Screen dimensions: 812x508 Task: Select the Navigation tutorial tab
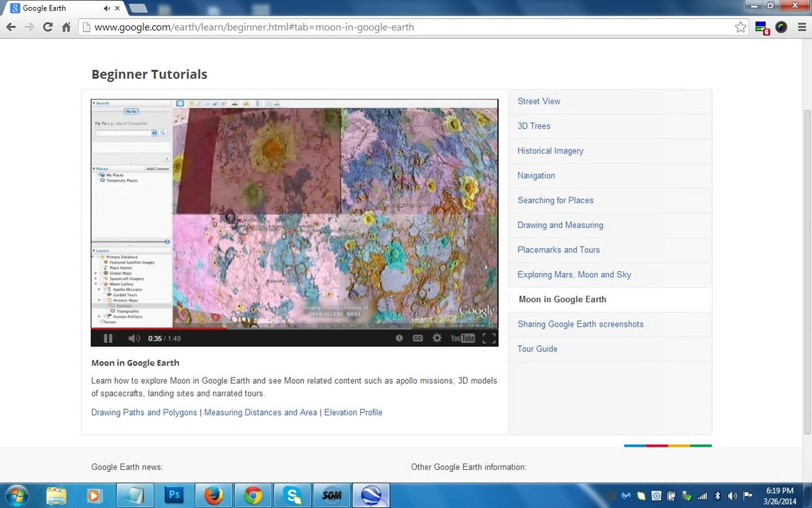click(x=610, y=176)
